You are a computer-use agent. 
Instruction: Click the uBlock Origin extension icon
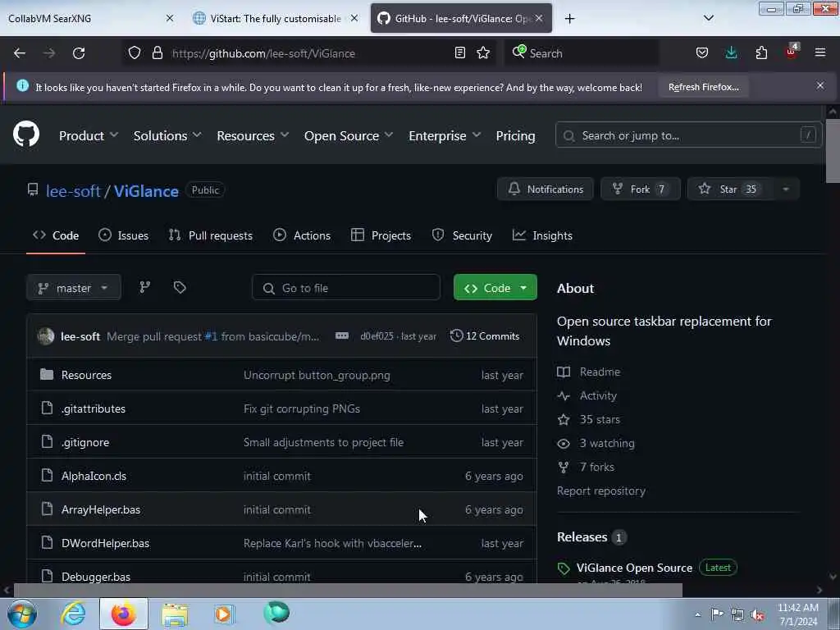pyautogui.click(x=792, y=52)
